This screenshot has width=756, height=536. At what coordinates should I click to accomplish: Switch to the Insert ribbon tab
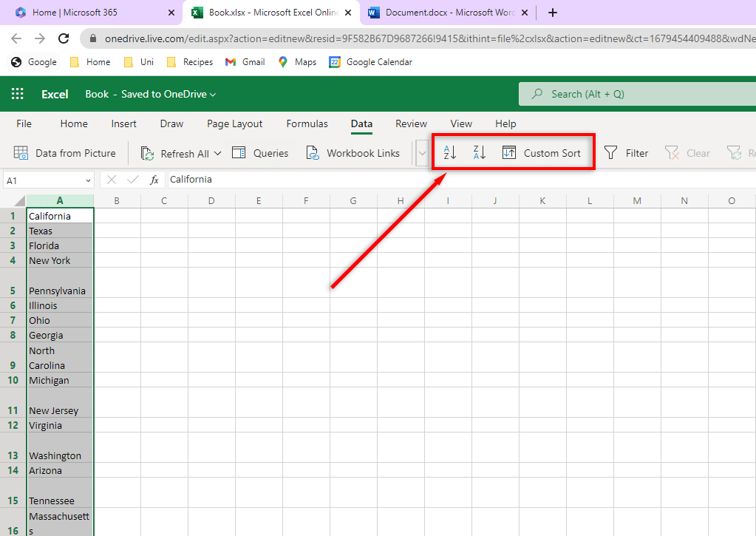tap(124, 123)
